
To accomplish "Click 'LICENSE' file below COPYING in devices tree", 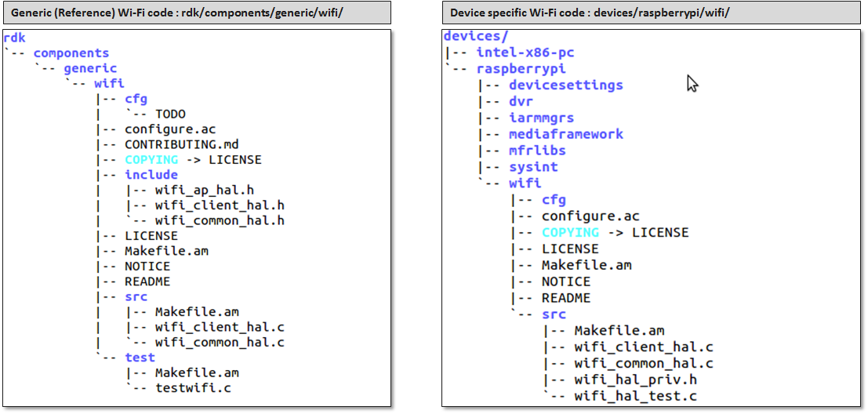I will click(x=570, y=249).
